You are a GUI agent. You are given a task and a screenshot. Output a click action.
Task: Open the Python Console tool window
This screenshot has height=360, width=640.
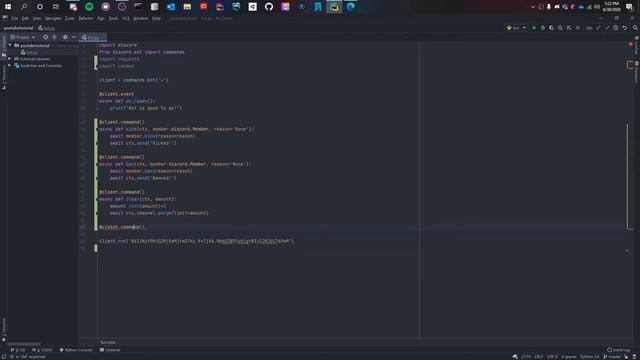point(76,350)
